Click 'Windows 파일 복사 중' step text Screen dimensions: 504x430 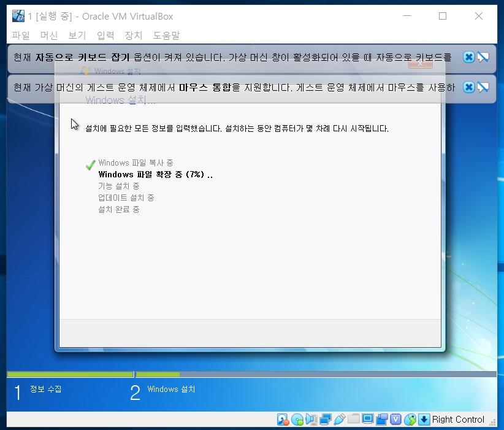coord(136,163)
